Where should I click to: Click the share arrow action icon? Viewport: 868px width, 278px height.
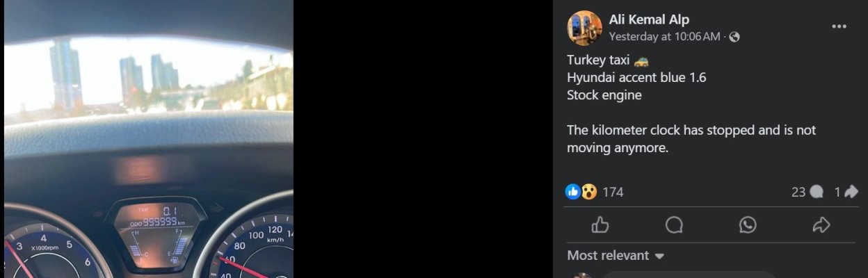(x=821, y=224)
